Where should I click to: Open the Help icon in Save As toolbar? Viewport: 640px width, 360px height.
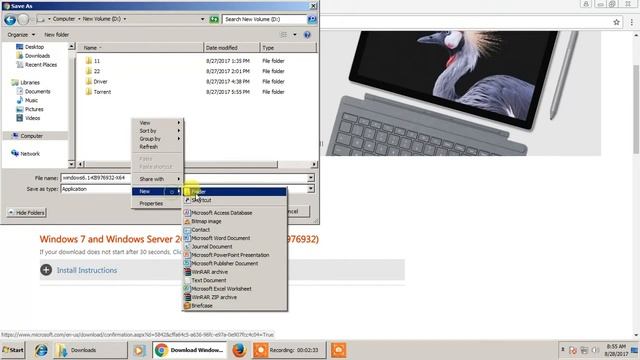307,35
